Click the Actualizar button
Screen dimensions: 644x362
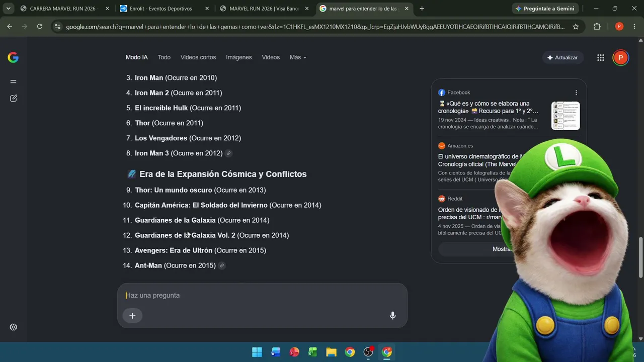point(562,57)
